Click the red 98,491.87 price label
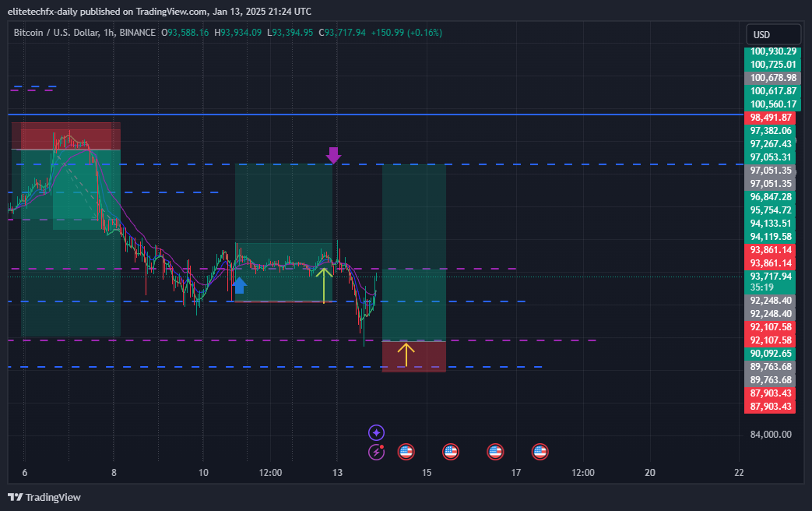The width and height of the screenshot is (812, 511). click(x=770, y=118)
